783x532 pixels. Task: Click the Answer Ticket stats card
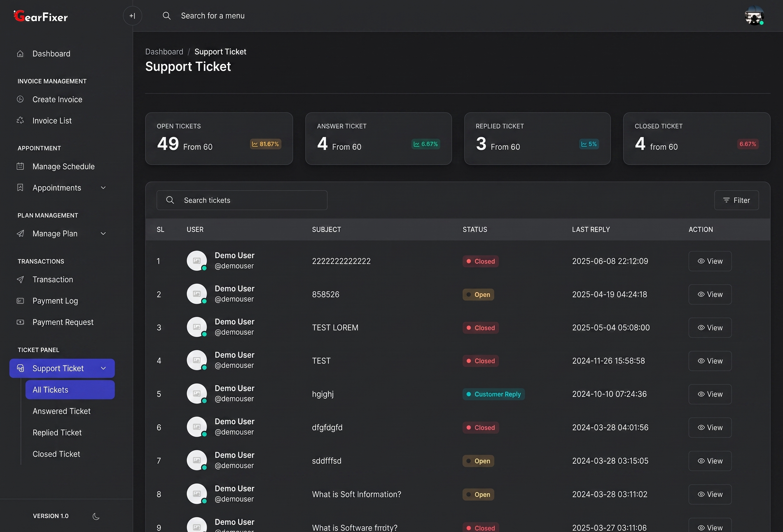tap(378, 138)
